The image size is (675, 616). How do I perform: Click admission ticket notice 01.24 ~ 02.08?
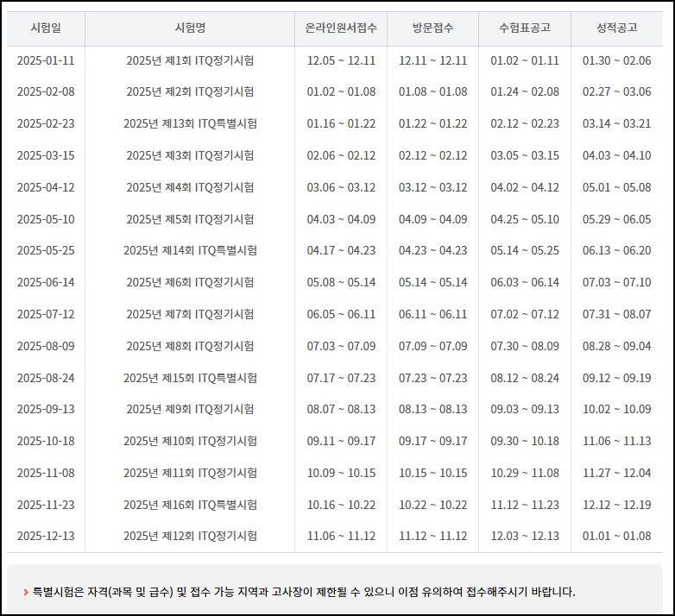click(x=525, y=92)
